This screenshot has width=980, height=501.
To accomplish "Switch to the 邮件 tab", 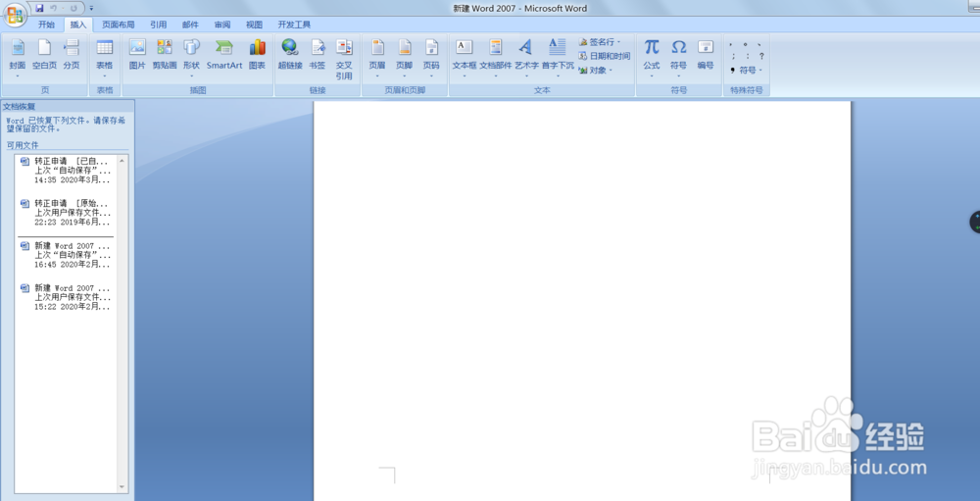I will coord(190,25).
